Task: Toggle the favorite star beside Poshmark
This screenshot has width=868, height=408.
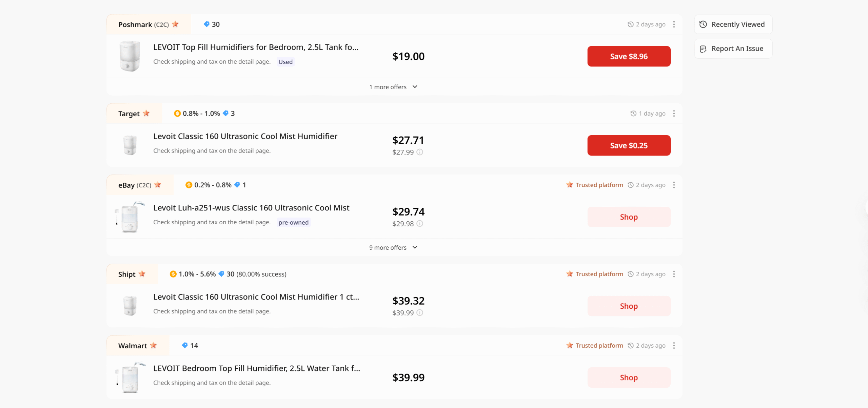Action: pos(175,24)
